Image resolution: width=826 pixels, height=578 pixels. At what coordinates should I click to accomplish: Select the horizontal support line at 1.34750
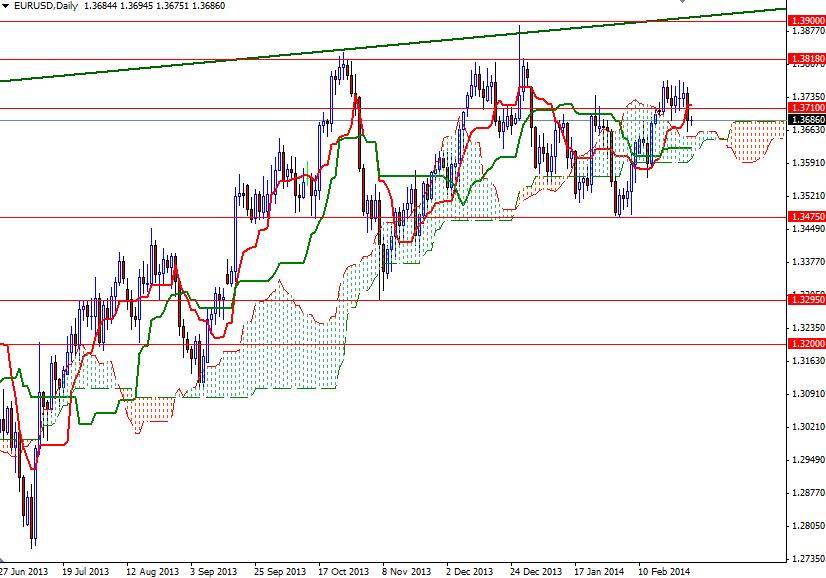click(200, 217)
